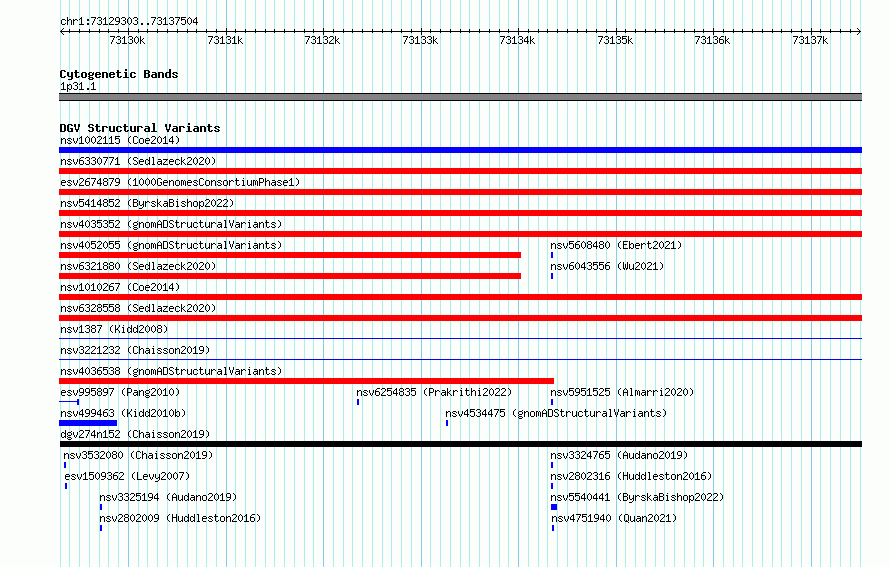
Task: Click the small blue nsv5540441 marker
Action: pyautogui.click(x=554, y=507)
